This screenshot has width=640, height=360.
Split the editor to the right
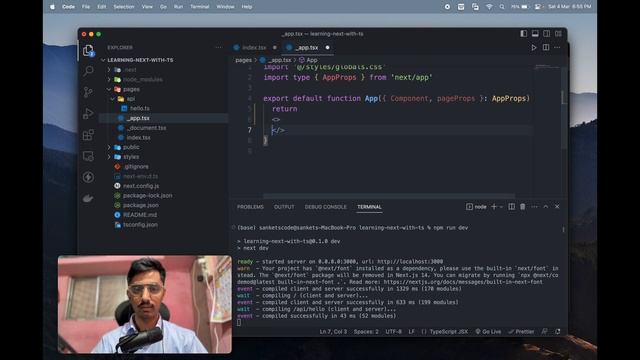[546, 48]
